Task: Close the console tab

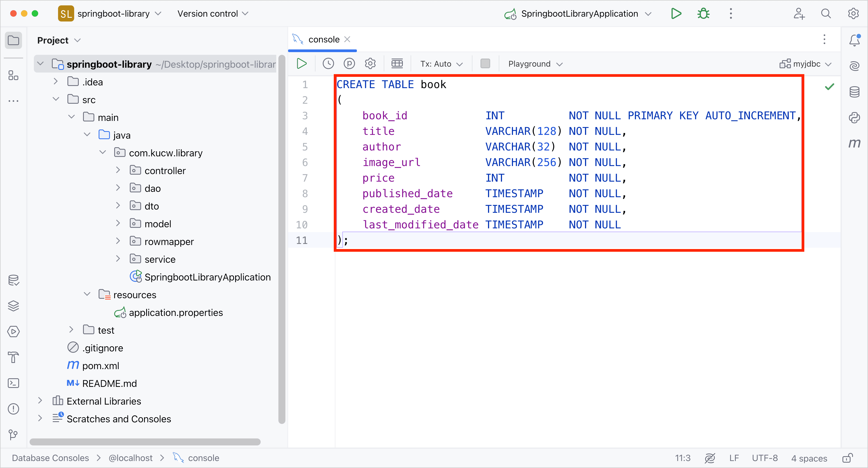Action: pyautogui.click(x=347, y=39)
